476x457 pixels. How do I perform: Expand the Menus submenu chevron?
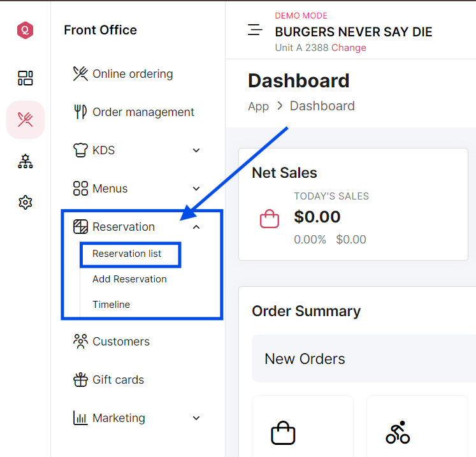(x=196, y=189)
